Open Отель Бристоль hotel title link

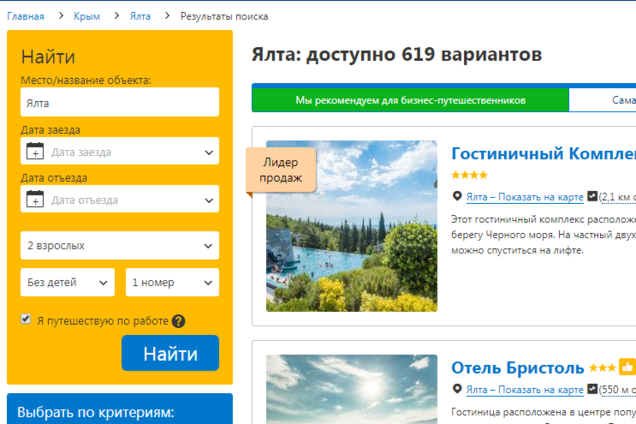click(x=518, y=368)
